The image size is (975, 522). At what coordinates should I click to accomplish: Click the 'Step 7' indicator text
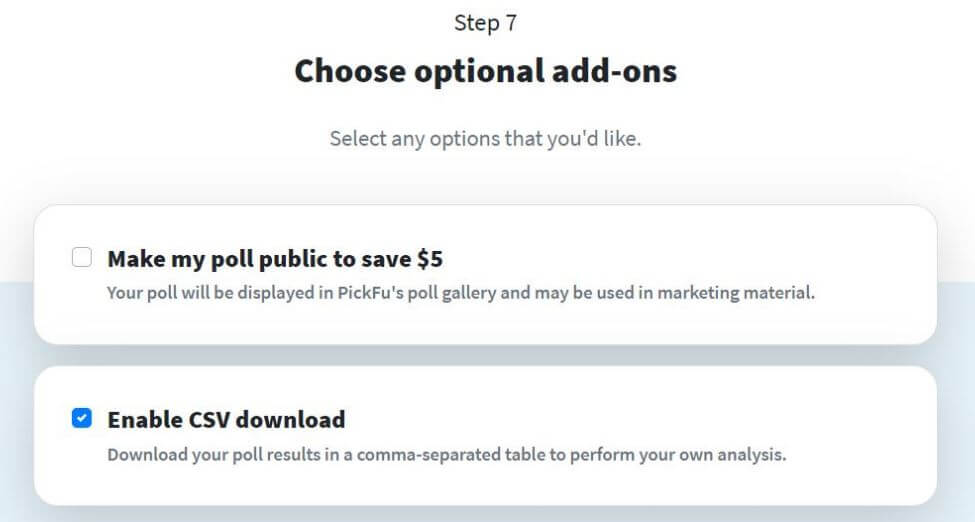click(485, 23)
